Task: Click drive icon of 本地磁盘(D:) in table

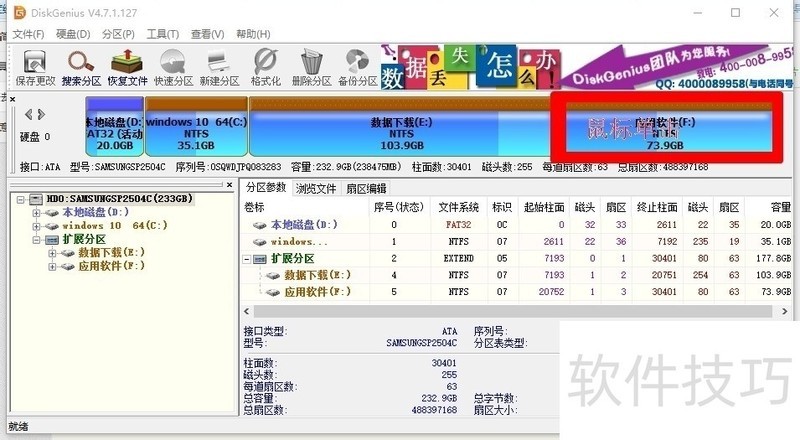Action: point(260,225)
